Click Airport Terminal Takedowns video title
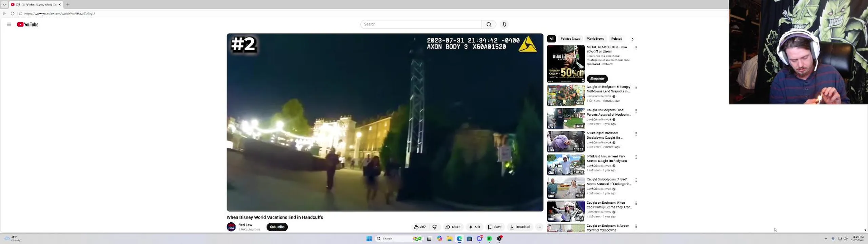Screen dimensions: 868x244 click(608, 228)
